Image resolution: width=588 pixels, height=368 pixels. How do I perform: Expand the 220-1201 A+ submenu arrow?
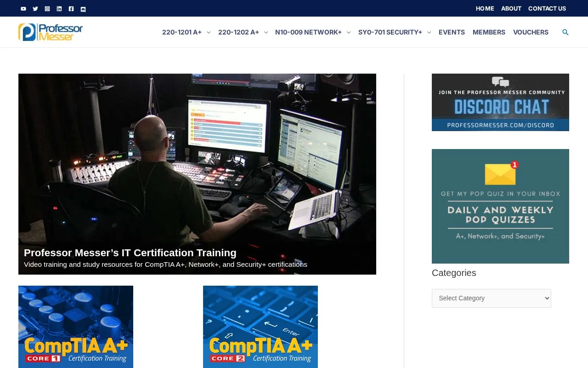209,32
